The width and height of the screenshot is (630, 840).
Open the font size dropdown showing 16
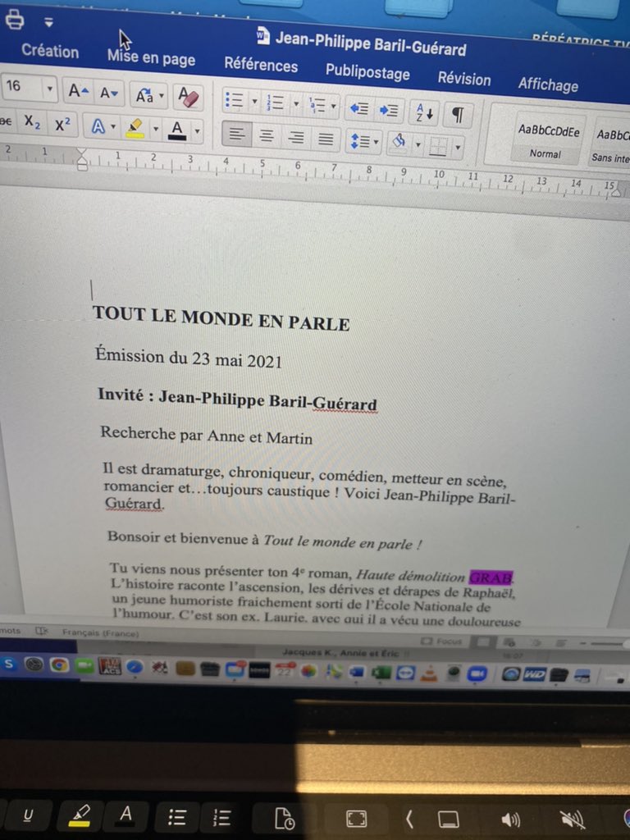[49, 88]
